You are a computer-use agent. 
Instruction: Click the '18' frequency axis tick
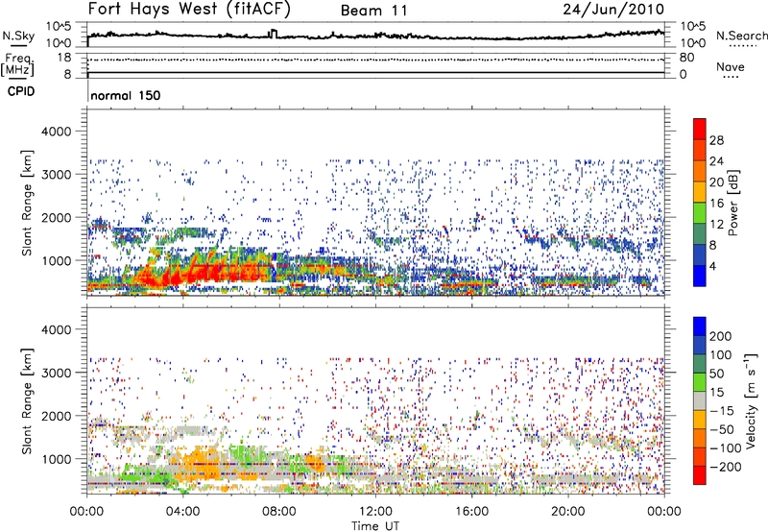[x=64, y=58]
